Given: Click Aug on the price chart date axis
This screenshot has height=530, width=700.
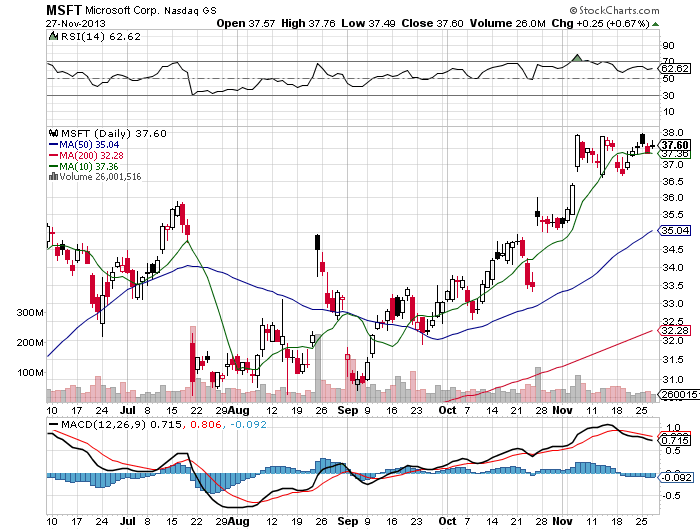Looking at the screenshot, I should tap(238, 410).
